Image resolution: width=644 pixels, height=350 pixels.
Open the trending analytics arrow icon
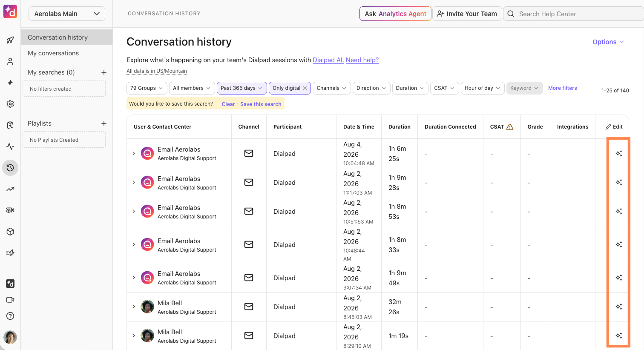(10, 189)
